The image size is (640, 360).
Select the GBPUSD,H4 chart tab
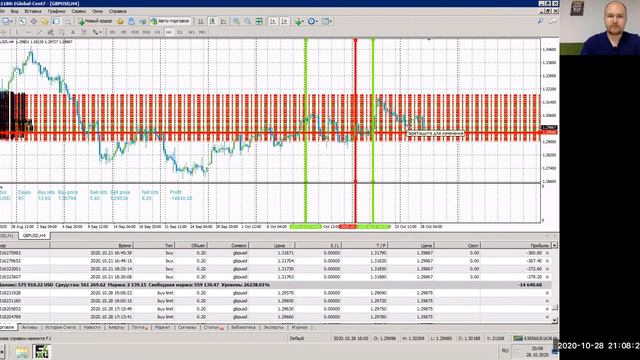34,236
